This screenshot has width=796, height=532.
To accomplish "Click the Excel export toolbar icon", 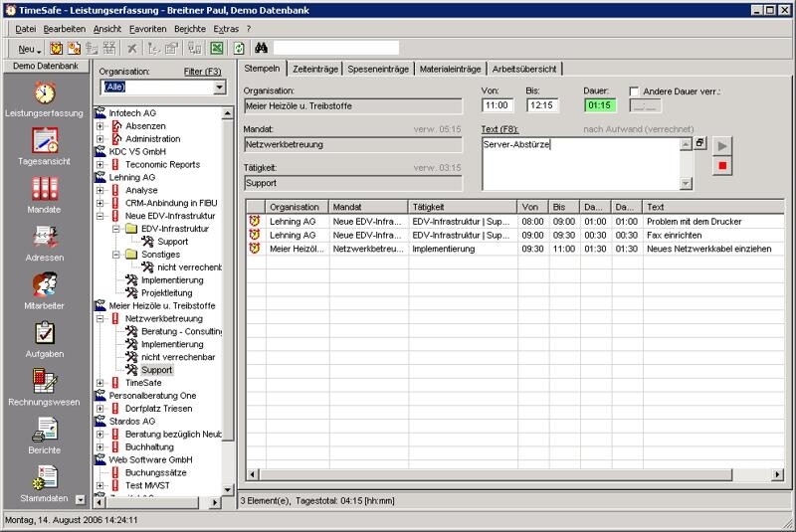I will (217, 48).
